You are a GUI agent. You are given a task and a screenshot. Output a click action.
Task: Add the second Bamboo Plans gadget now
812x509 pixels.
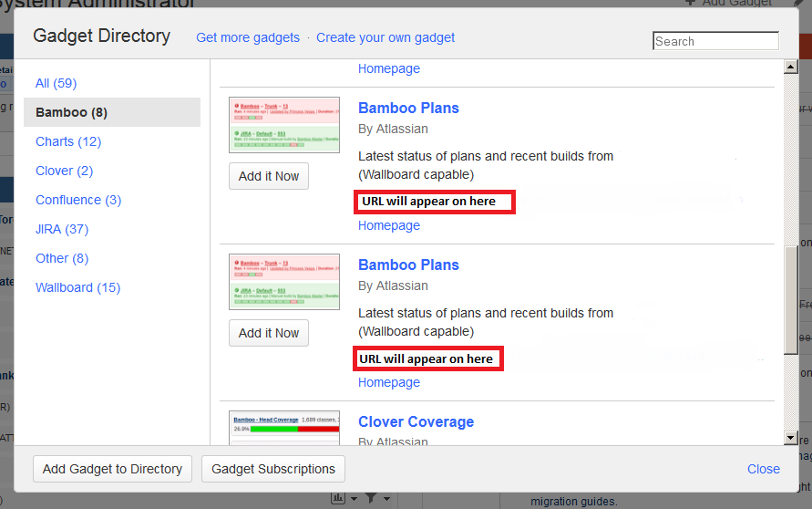pos(269,333)
